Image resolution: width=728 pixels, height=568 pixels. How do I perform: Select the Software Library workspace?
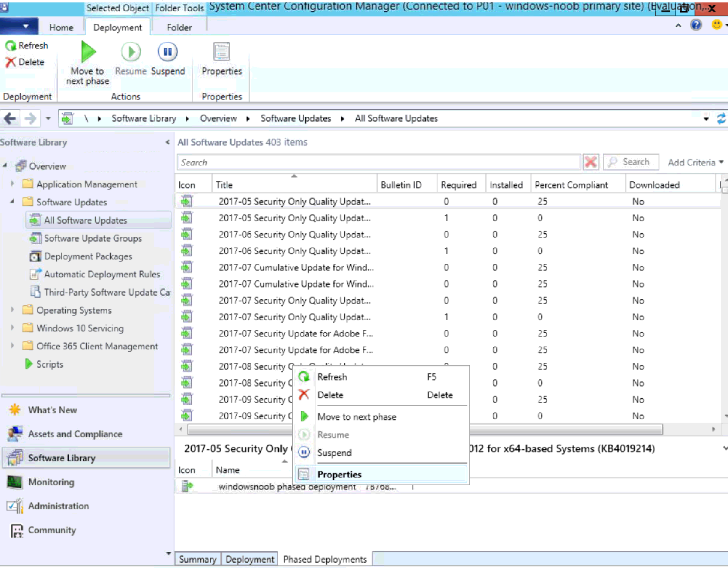click(x=86, y=458)
